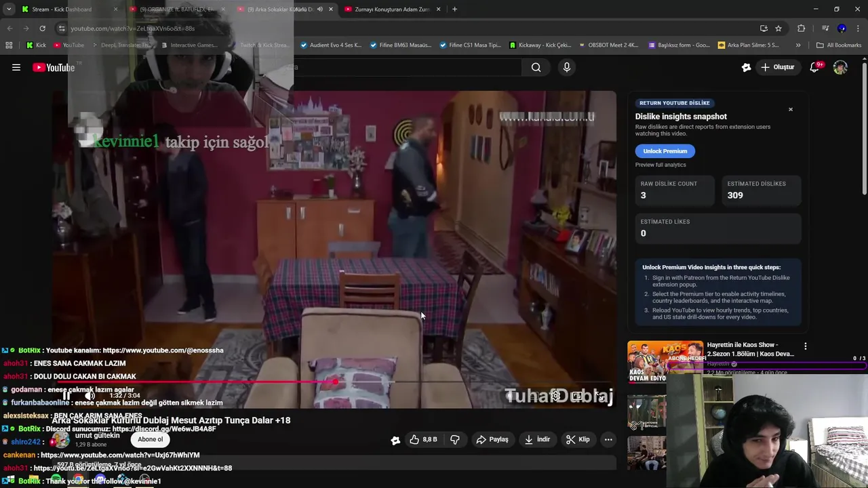Open the Arka Plan Silme bookmark
868x488 pixels.
click(x=749, y=45)
